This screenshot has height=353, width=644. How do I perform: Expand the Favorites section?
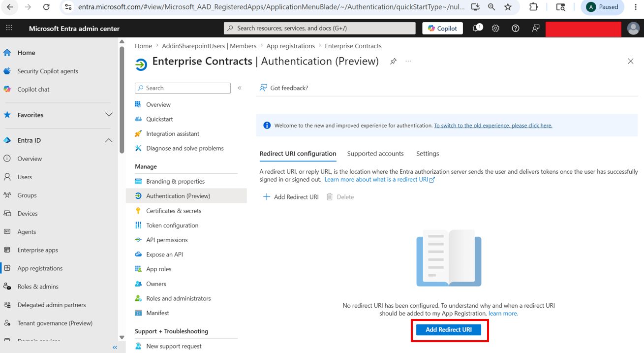[x=109, y=115]
